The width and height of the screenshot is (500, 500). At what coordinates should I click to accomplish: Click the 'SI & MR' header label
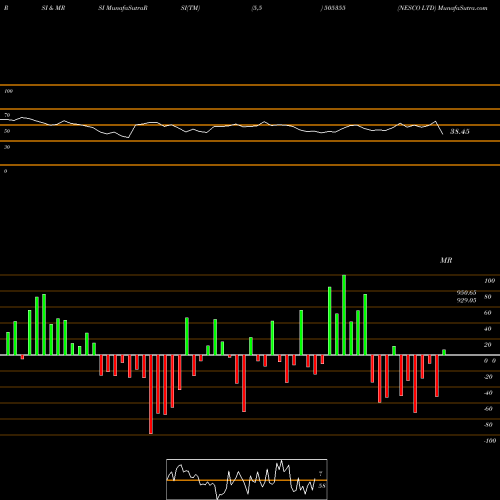coord(53,8)
